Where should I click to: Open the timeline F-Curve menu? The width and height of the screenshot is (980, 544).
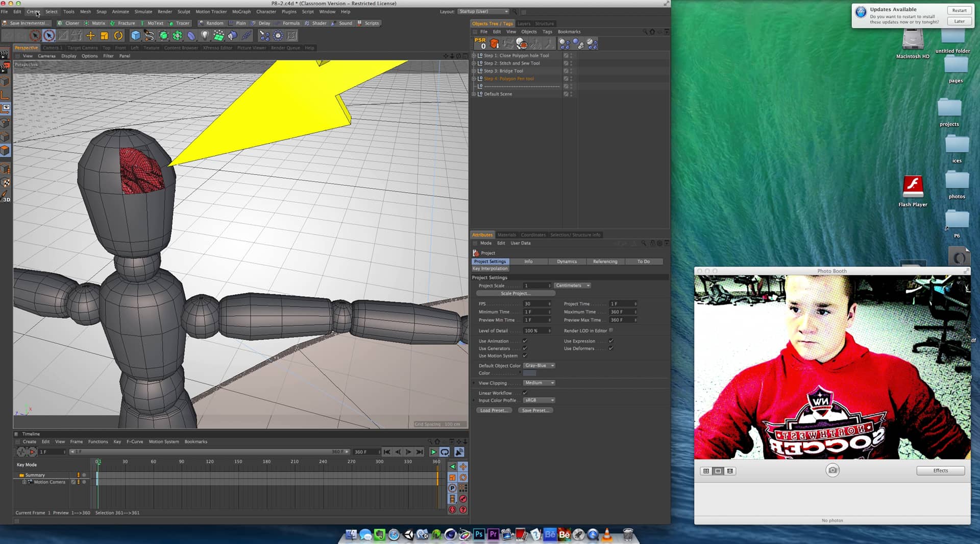tap(135, 442)
